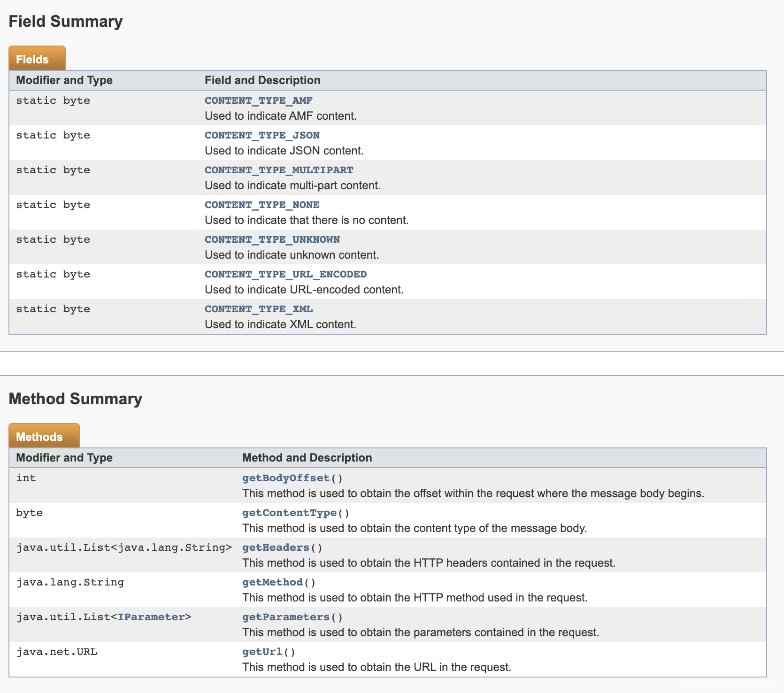Follow the getParameters method link
This screenshot has width=784, height=693.
click(285, 617)
